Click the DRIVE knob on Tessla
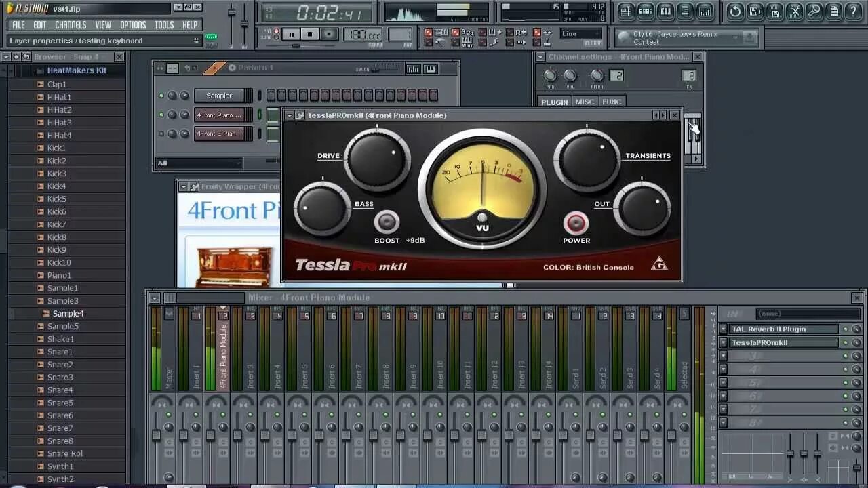This screenshot has width=868, height=488. pos(376,160)
